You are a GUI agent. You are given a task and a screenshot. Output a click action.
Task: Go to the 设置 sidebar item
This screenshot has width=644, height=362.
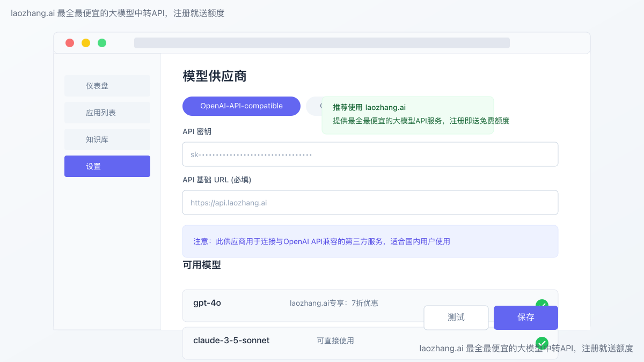[107, 166]
